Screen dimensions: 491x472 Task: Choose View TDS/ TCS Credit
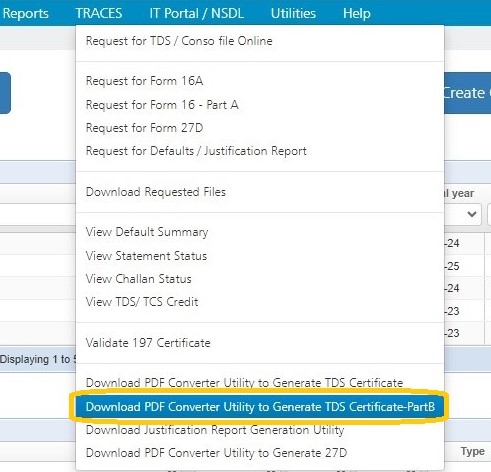260,302
